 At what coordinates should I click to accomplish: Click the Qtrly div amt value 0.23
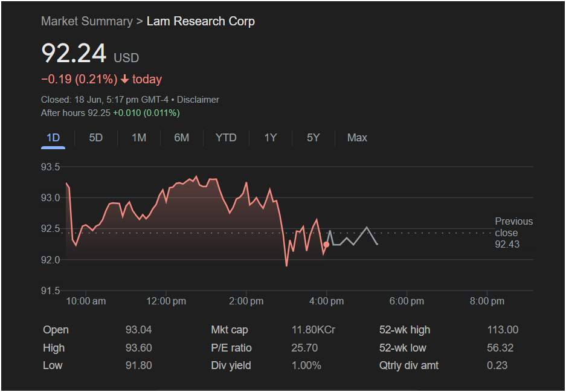497,365
